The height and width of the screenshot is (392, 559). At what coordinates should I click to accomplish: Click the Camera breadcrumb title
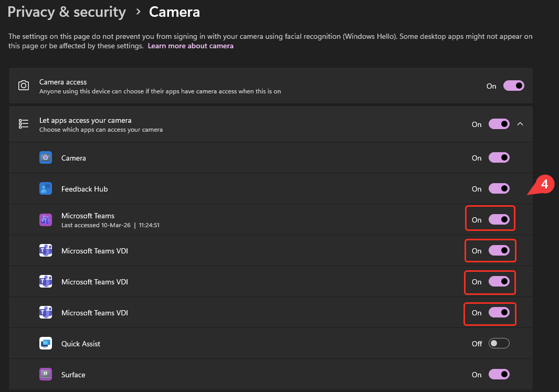[174, 12]
